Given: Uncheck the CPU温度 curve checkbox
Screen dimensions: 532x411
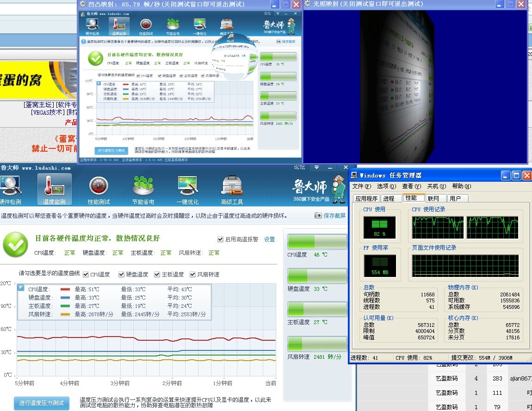Looking at the screenshot, I should pyautogui.click(x=86, y=274).
